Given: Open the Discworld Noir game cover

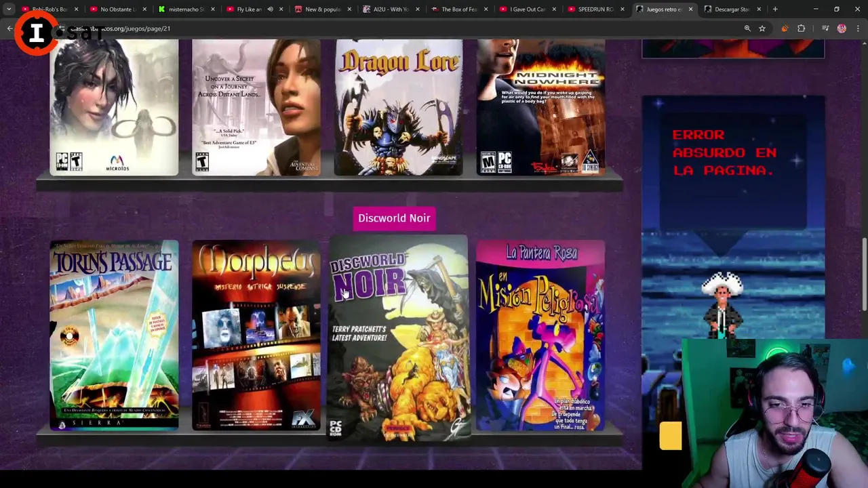Looking at the screenshot, I should 398,338.
